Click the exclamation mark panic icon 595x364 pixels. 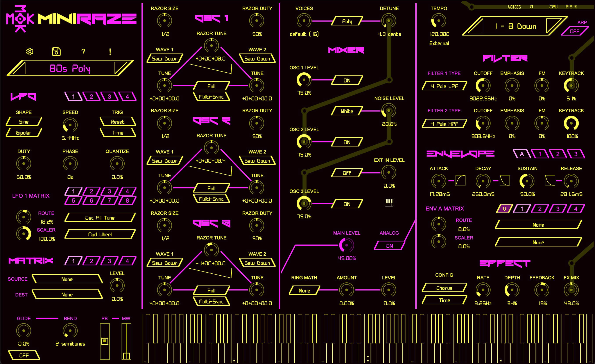click(110, 52)
